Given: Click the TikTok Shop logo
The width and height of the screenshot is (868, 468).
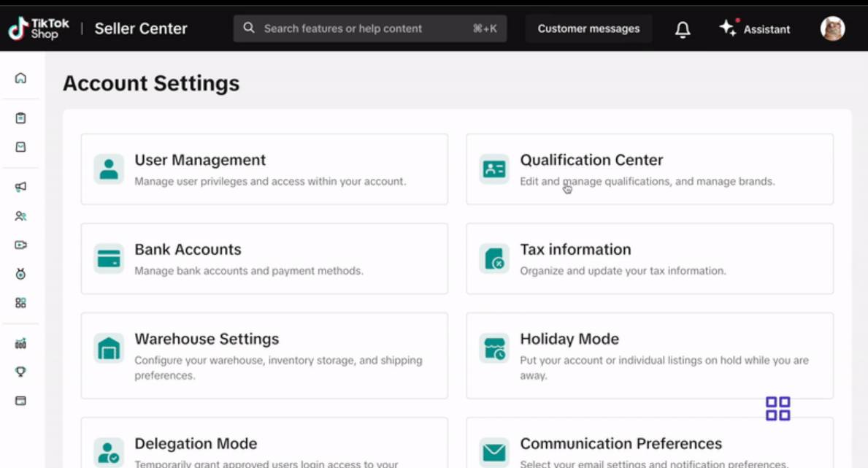Looking at the screenshot, I should point(39,28).
